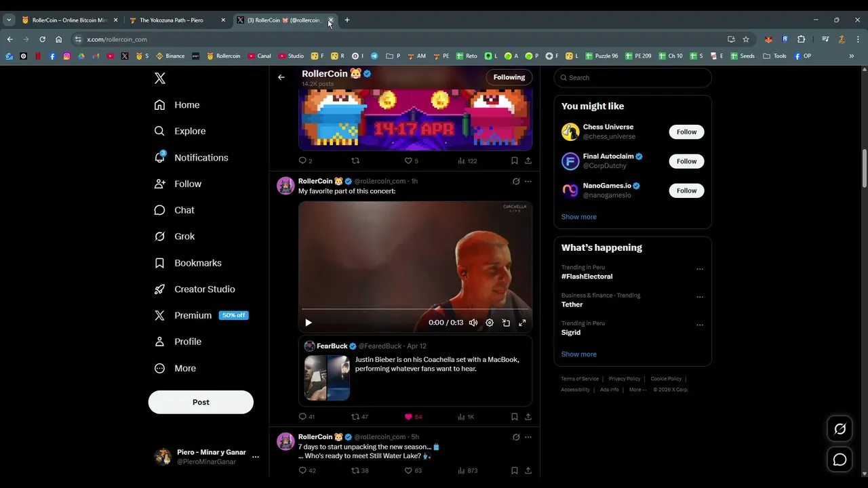Open the floating chat messages button

[x=840, y=460]
